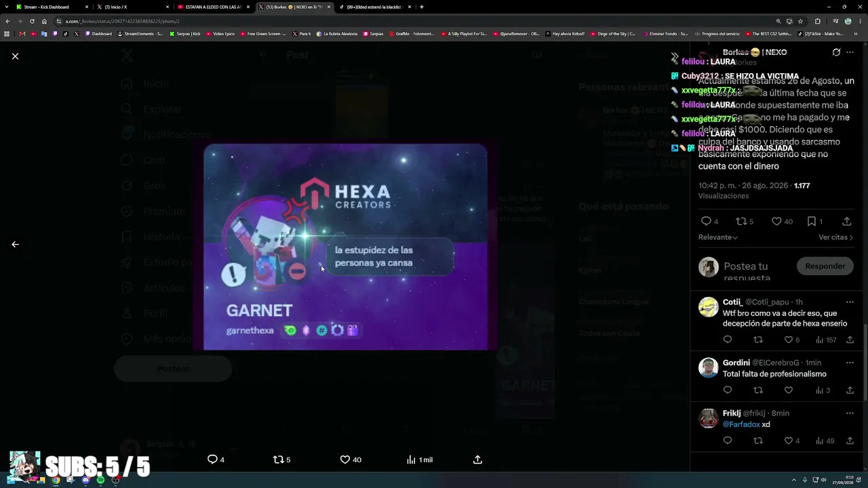Show hidden system tray icons
Screen dimensions: 868x488
[x=795, y=480]
